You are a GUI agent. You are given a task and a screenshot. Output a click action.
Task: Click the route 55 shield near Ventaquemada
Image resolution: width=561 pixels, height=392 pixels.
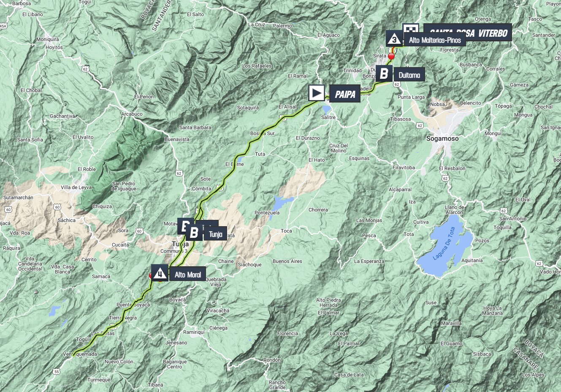point(57,371)
